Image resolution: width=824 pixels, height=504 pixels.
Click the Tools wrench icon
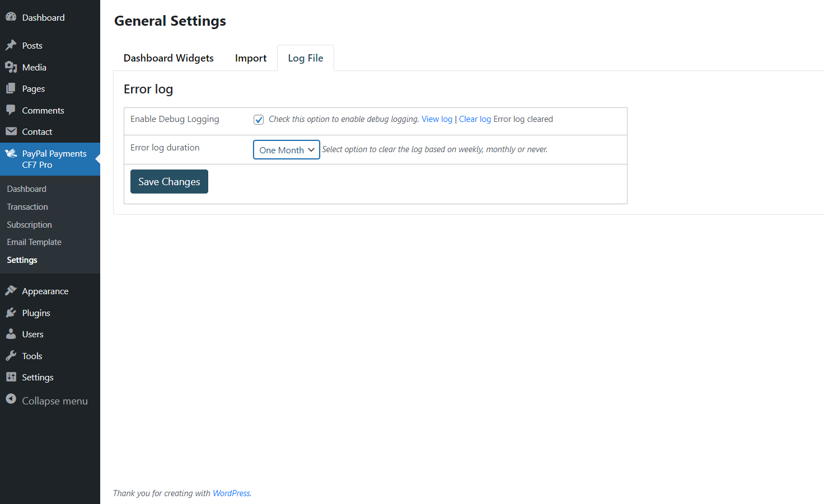(x=11, y=356)
